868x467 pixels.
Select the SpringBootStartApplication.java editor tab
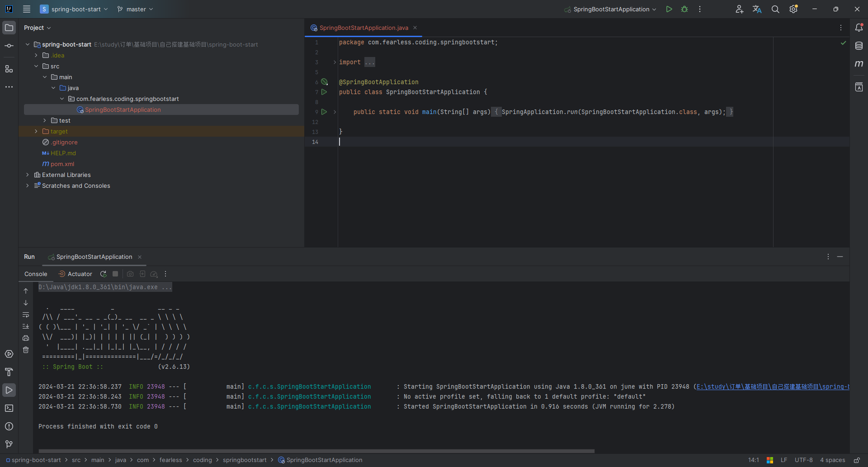click(363, 28)
